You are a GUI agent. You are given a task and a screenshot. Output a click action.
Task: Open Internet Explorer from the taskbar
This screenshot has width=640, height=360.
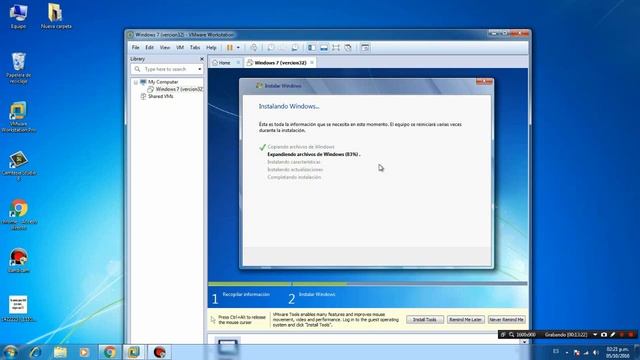[x=36, y=352]
